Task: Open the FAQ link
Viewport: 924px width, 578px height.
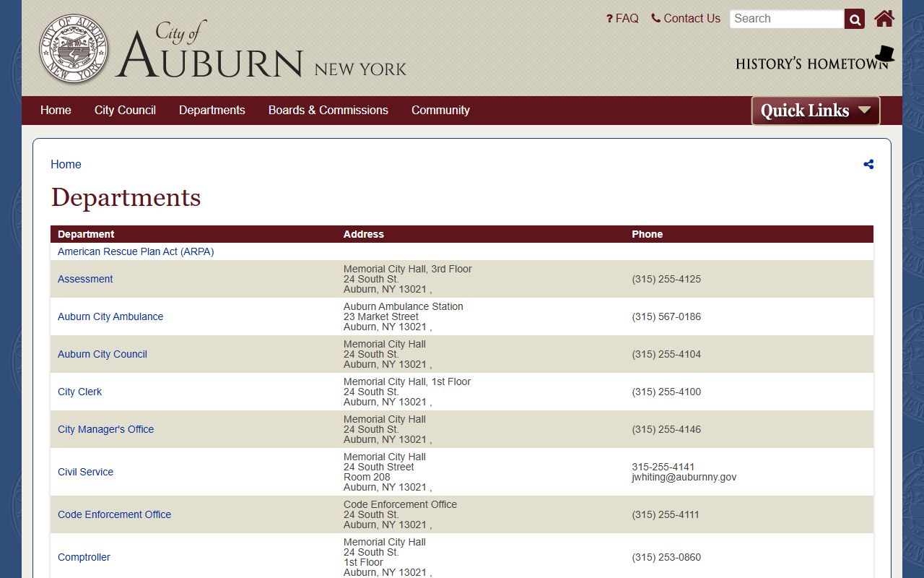Action: (x=622, y=19)
